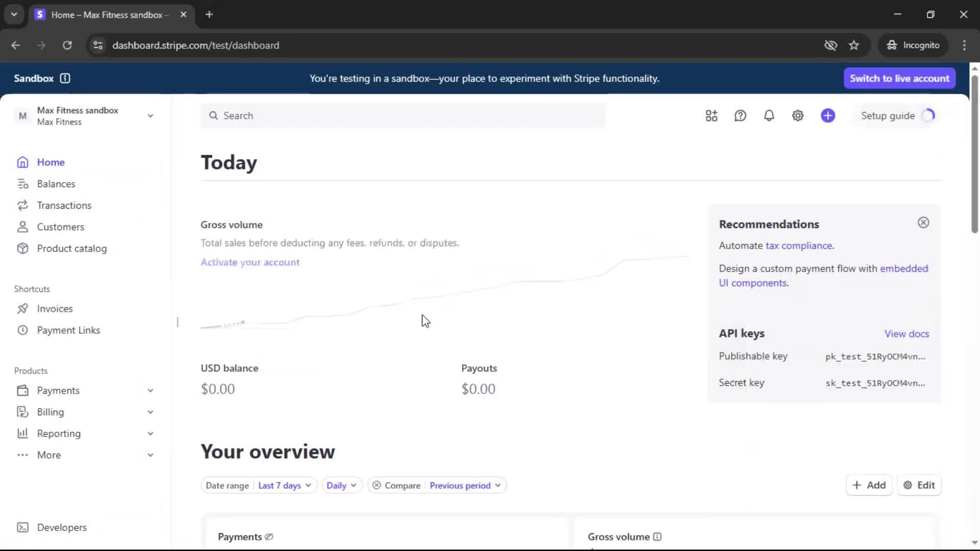Change the Daily interval dropdown
This screenshot has height=551, width=980.
(341, 485)
